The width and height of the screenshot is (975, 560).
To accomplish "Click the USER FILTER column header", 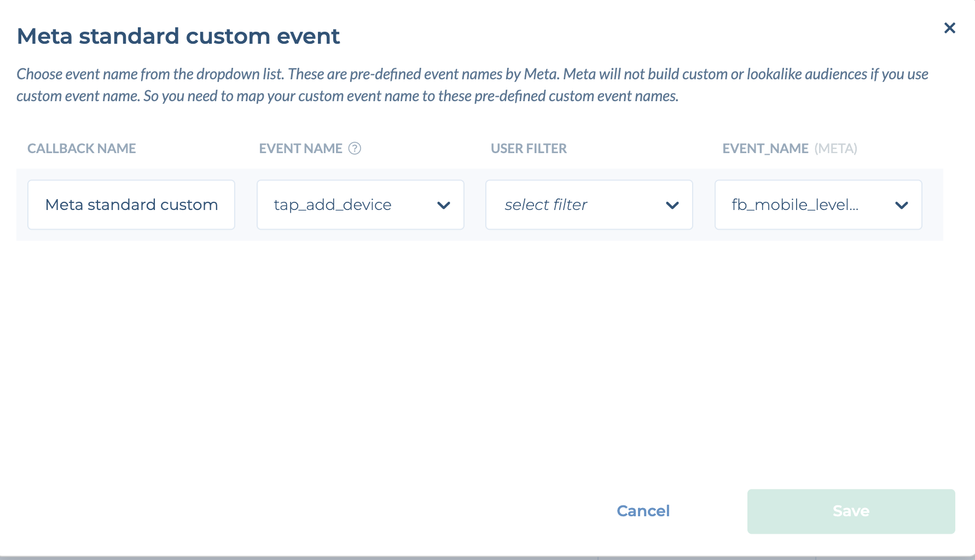I will point(529,148).
